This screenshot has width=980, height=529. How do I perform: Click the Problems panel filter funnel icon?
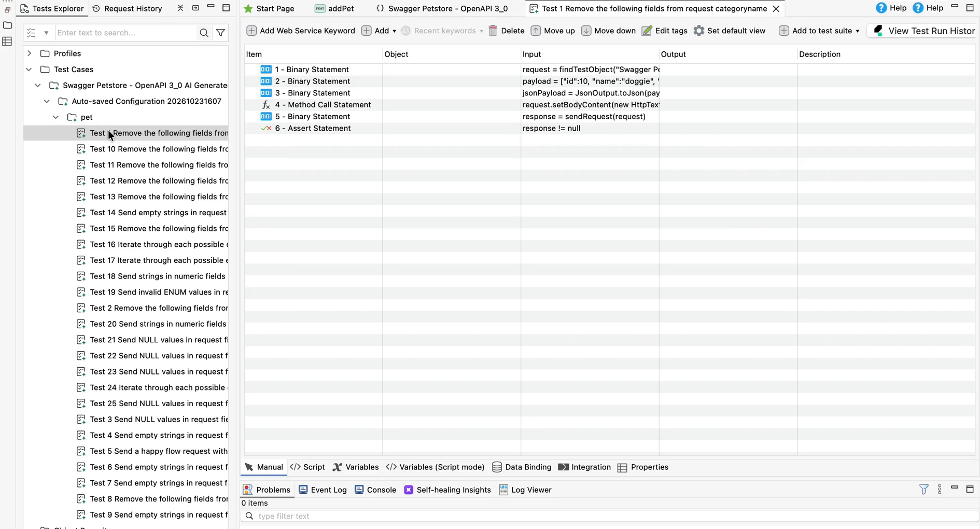point(924,489)
